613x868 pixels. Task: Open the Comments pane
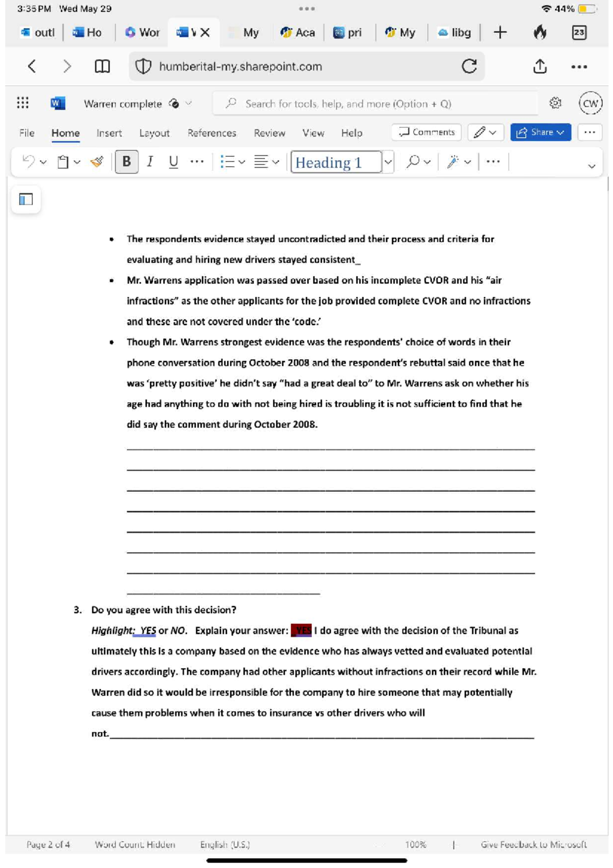point(427,132)
